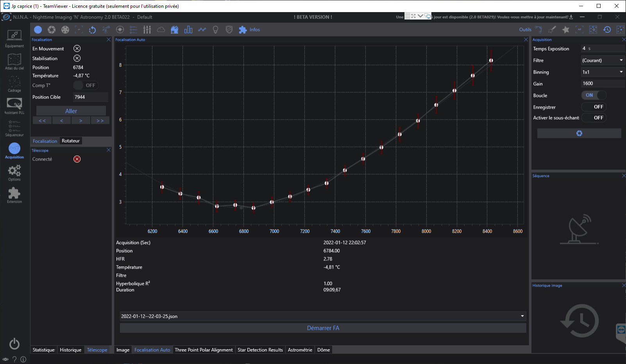Open the Équipement sidebar section
626x364 pixels.
pos(14,39)
